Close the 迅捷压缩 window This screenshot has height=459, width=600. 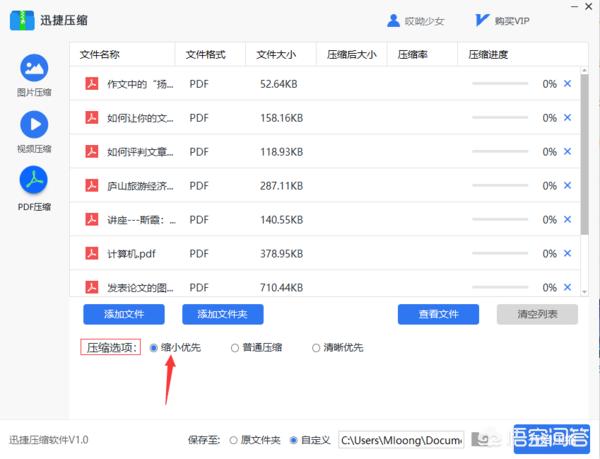(589, 7)
